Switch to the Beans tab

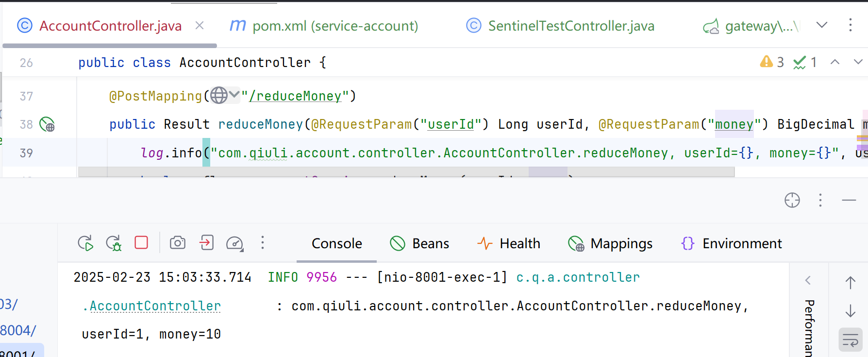click(x=420, y=243)
